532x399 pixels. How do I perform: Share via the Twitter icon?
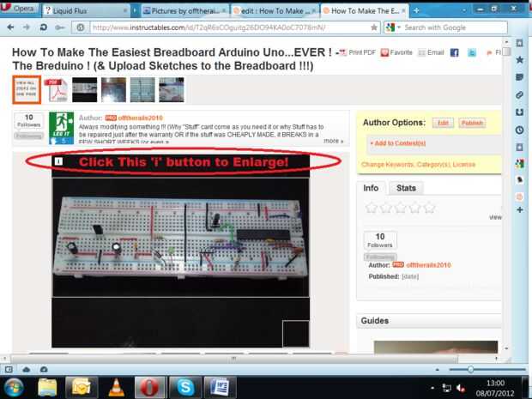472,52
